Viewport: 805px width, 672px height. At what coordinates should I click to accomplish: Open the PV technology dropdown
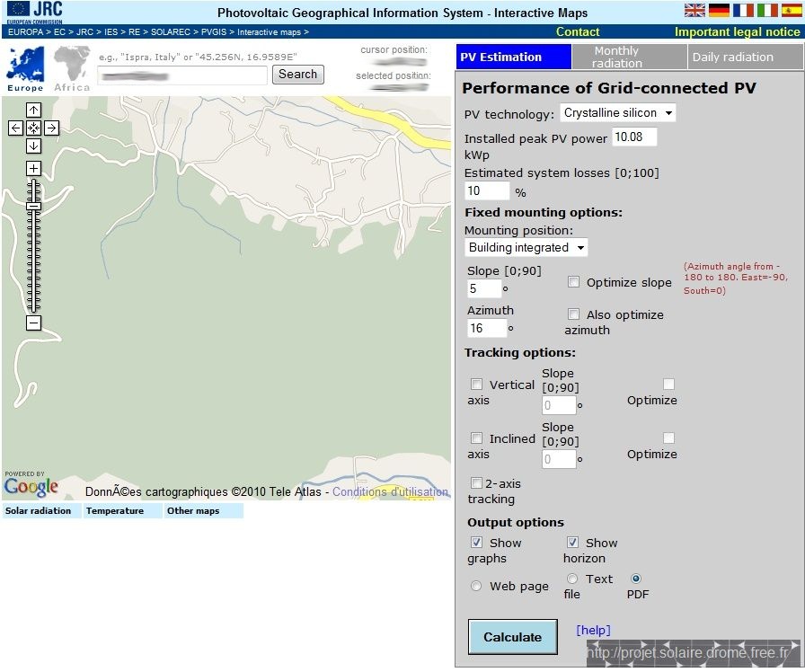click(617, 113)
